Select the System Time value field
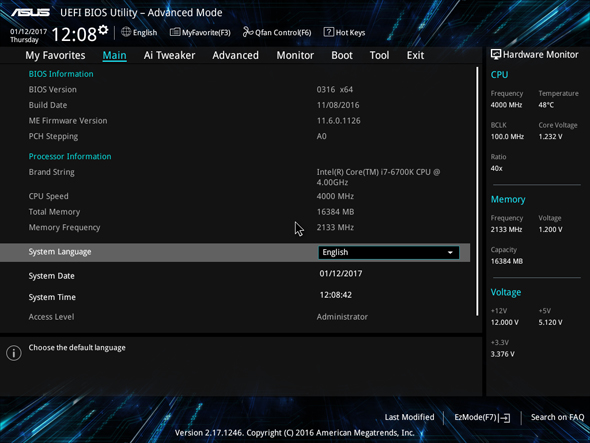The height and width of the screenshot is (443, 590). pos(336,295)
